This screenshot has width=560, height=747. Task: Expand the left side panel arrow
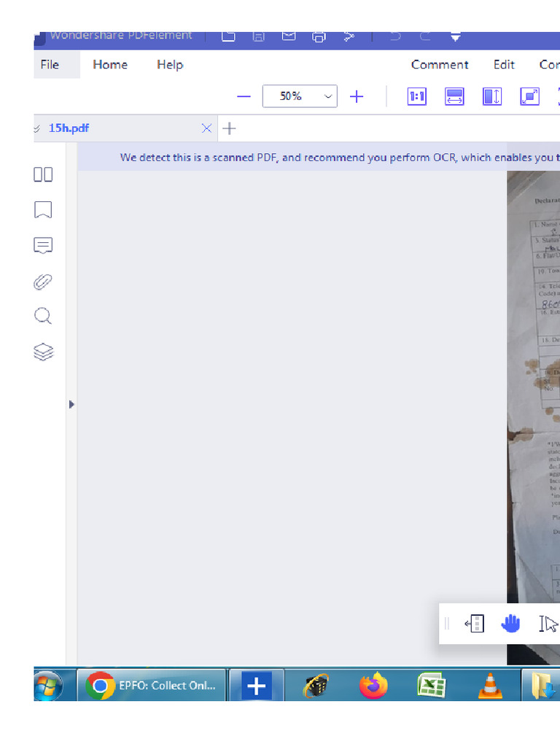71,404
